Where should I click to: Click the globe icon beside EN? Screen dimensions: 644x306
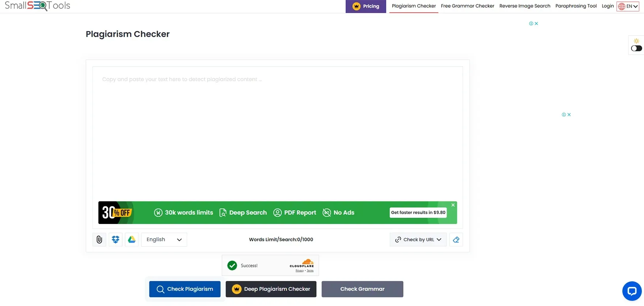point(622,6)
